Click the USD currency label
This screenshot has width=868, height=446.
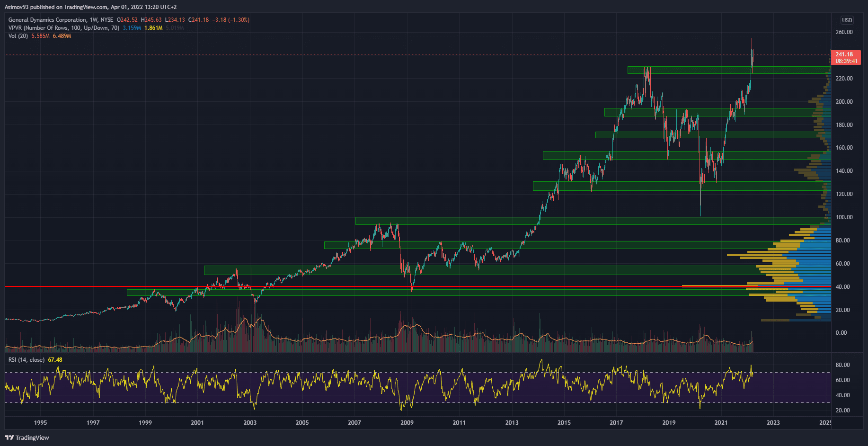pos(847,20)
